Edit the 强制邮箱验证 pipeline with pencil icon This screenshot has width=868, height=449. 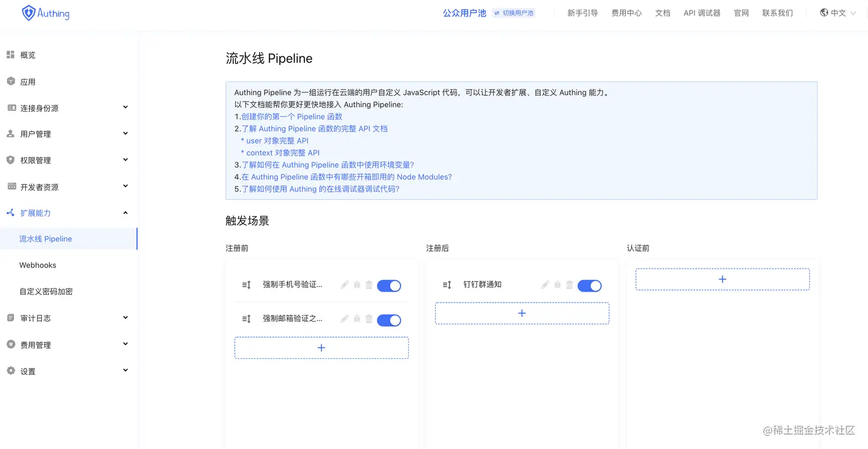(344, 319)
